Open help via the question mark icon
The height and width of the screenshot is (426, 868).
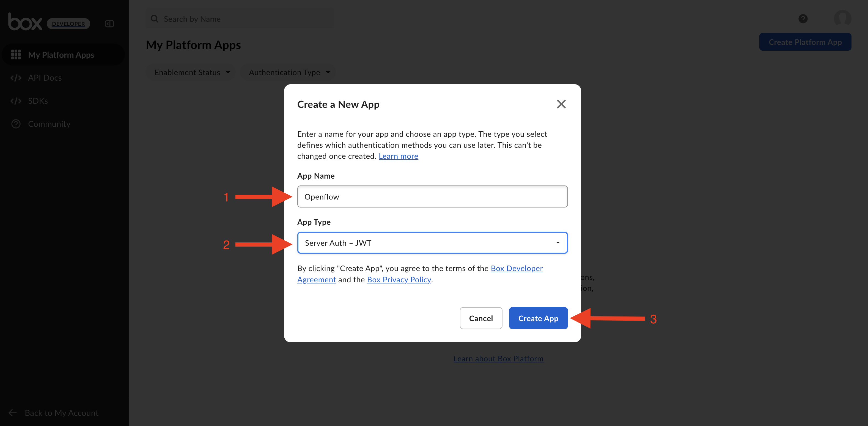tap(803, 19)
